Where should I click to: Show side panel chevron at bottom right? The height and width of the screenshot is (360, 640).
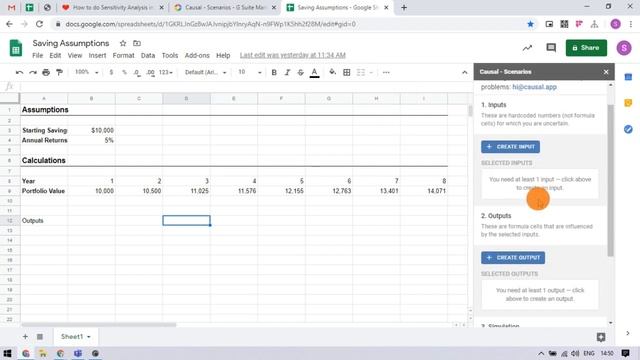click(628, 333)
